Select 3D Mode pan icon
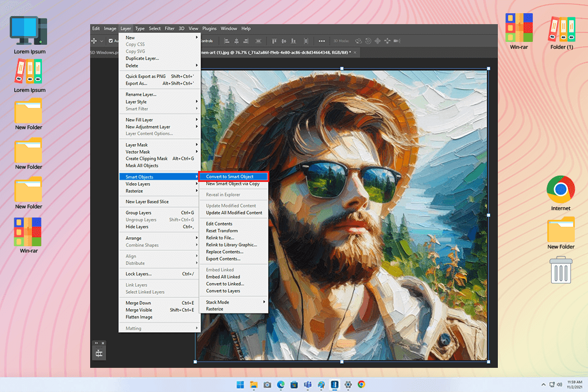Viewport: 588px width, 392px height. 378,41
